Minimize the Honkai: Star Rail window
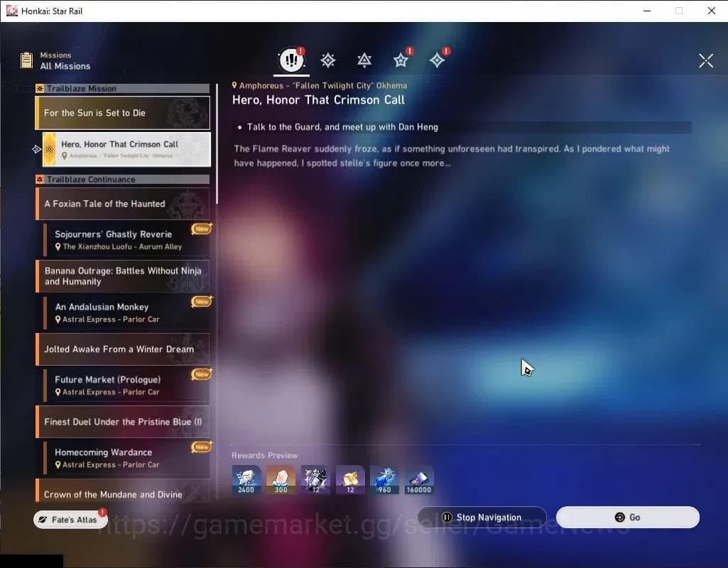Image resolution: width=728 pixels, height=568 pixels. [x=647, y=11]
